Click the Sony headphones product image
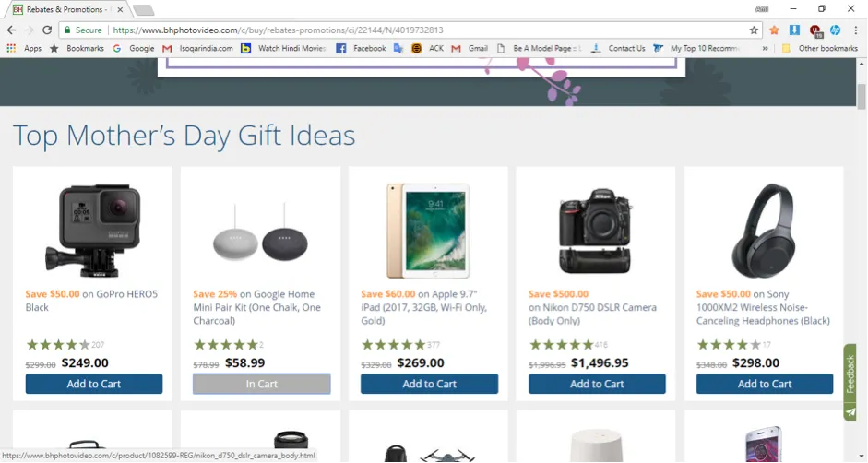868x463 pixels. point(763,225)
